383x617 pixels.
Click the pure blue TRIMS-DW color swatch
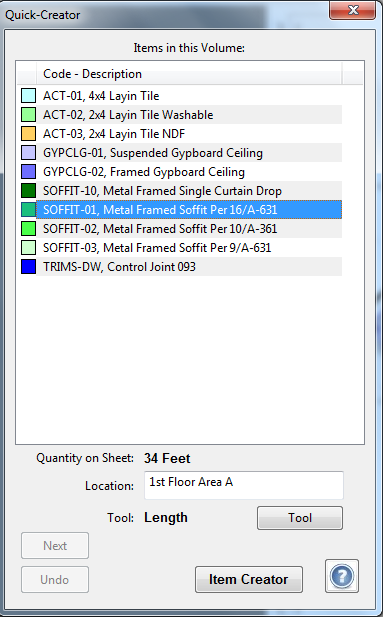click(x=28, y=266)
